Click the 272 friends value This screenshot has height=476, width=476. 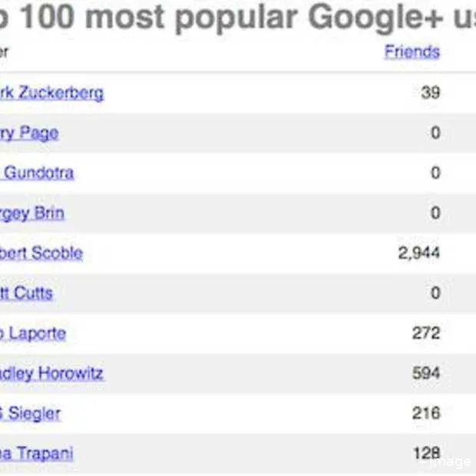pos(426,333)
